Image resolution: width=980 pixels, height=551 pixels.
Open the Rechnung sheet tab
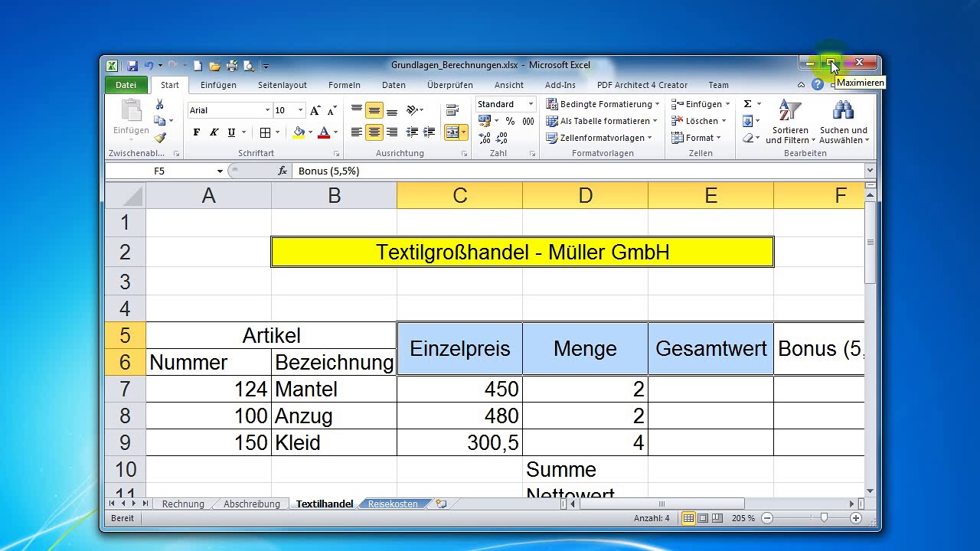coord(184,504)
